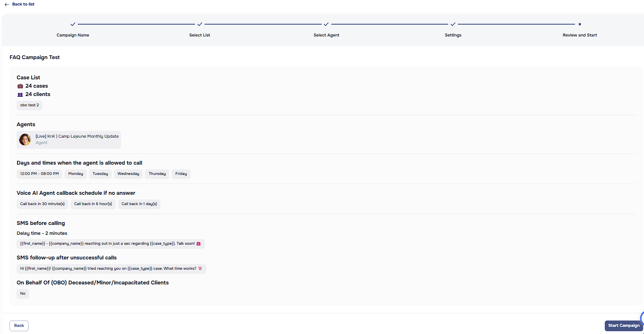Screen dimensions: 644x334
Task: Click the SMS follow-up after unsuccessful calls heading
Action: pos(67,258)
